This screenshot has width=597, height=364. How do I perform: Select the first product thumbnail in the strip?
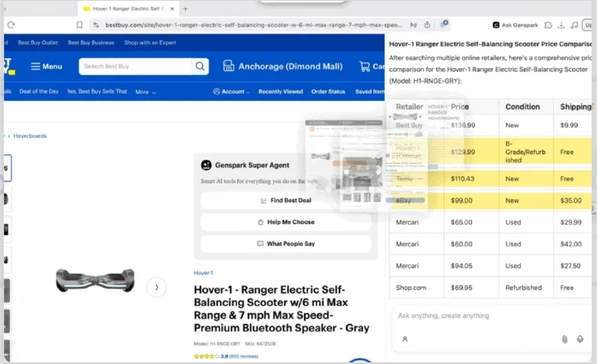pyautogui.click(x=7, y=168)
